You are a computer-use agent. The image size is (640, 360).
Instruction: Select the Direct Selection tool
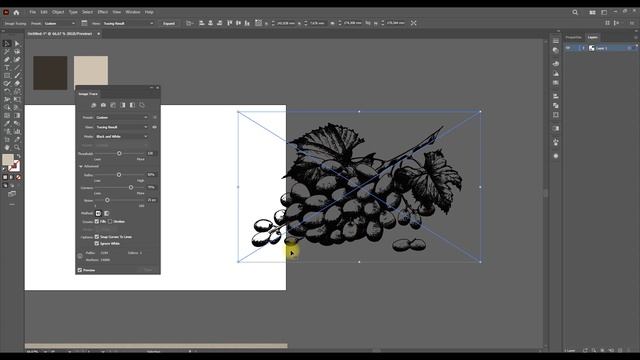click(x=17, y=44)
